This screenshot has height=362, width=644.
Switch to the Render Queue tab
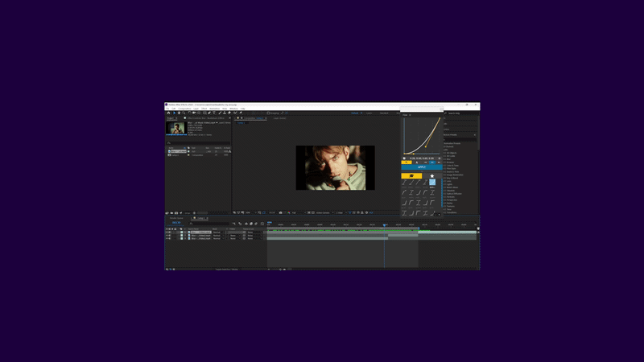[176, 218]
